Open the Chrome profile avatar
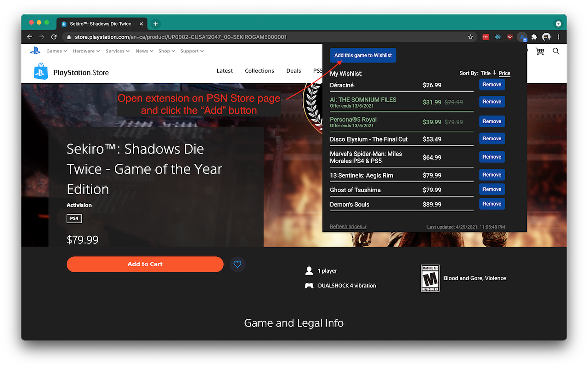The image size is (588, 368). 546,37
